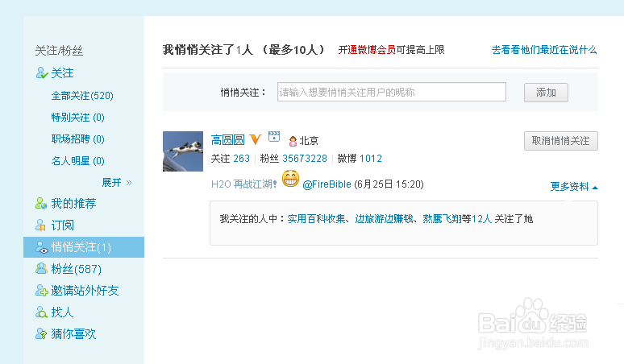Image resolution: width=624 pixels, height=364 pixels.
Task: Open 去看看他们最近在说什么 link
Action: (544, 50)
